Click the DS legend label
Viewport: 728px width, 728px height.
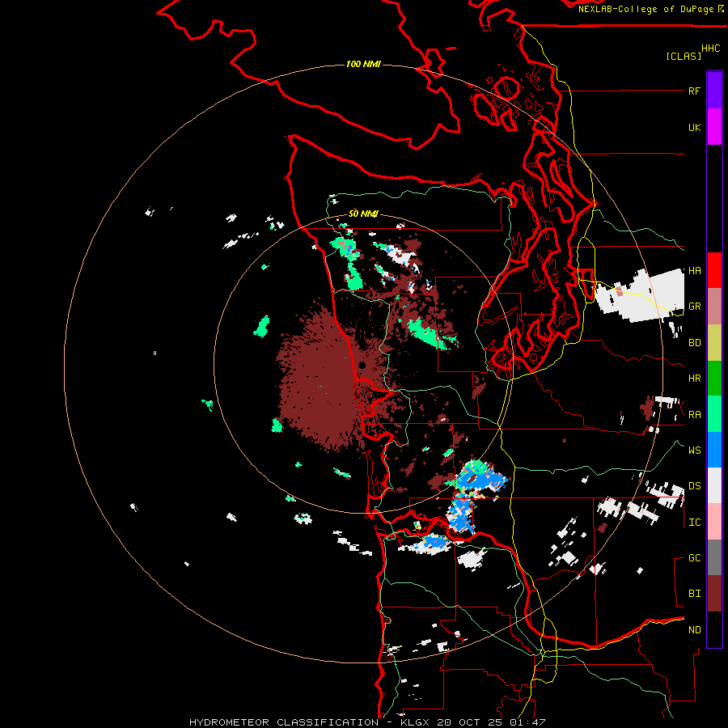pos(694,486)
